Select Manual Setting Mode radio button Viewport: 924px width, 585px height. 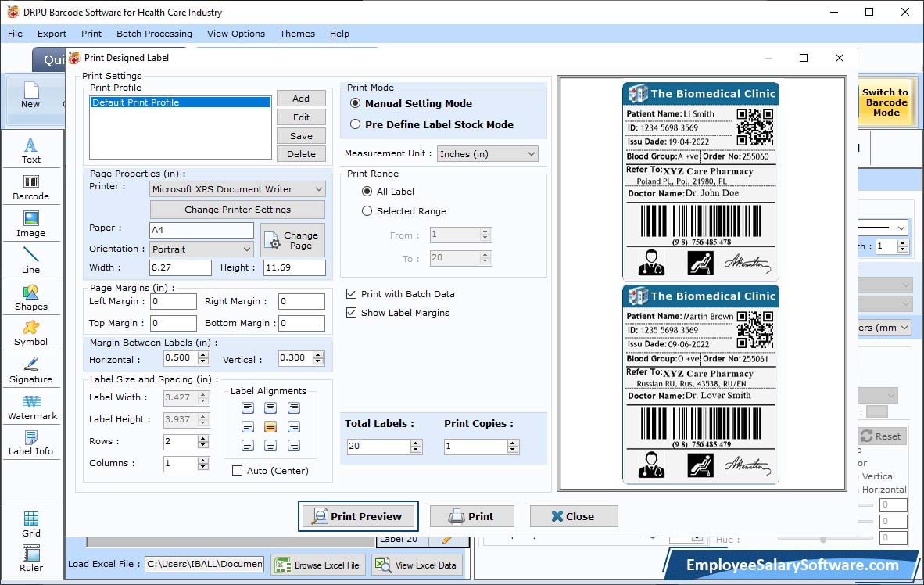point(356,103)
